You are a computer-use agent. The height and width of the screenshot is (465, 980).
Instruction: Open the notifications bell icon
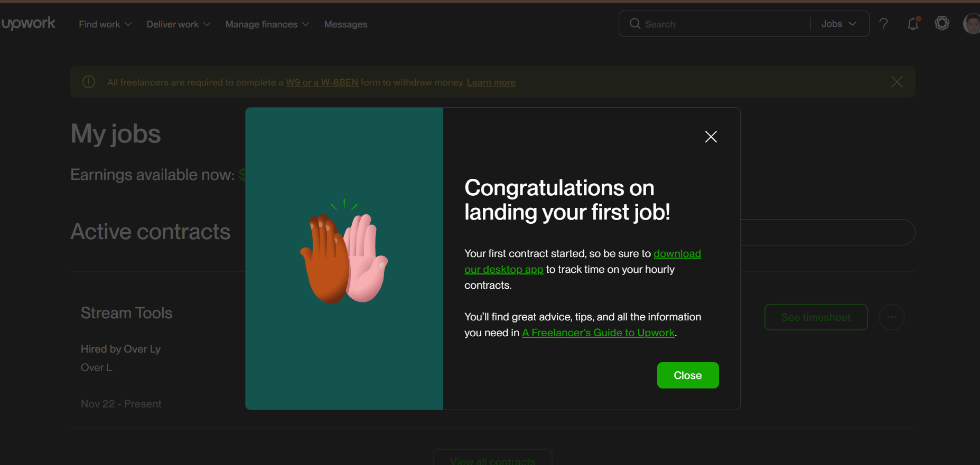coord(913,24)
